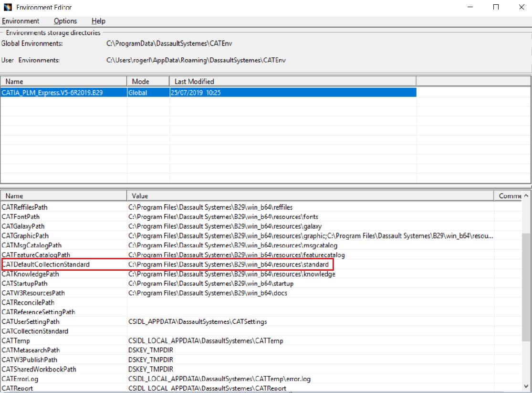532x393 pixels.
Task: Select the CATFontPath variable
Action: pyautogui.click(x=21, y=217)
